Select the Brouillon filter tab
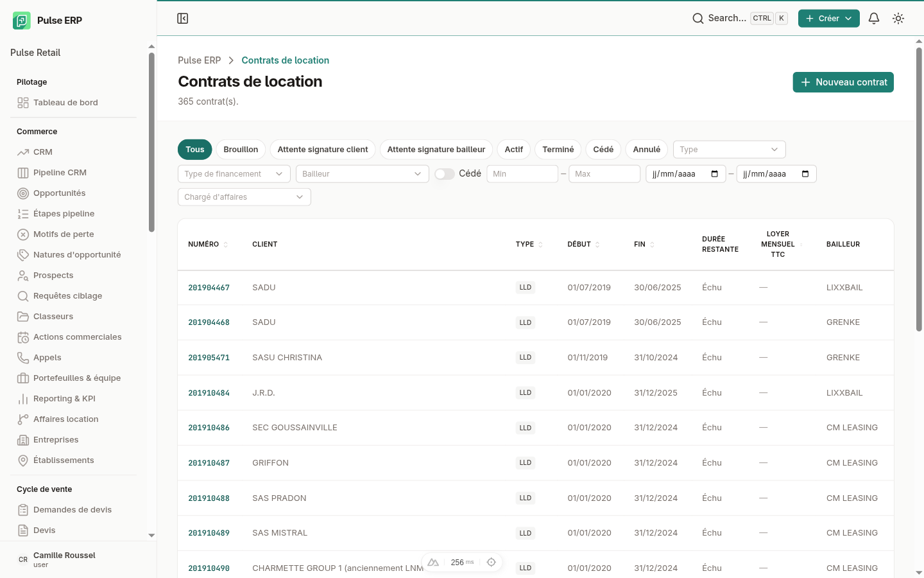Viewport: 924px width, 578px height. coord(241,150)
